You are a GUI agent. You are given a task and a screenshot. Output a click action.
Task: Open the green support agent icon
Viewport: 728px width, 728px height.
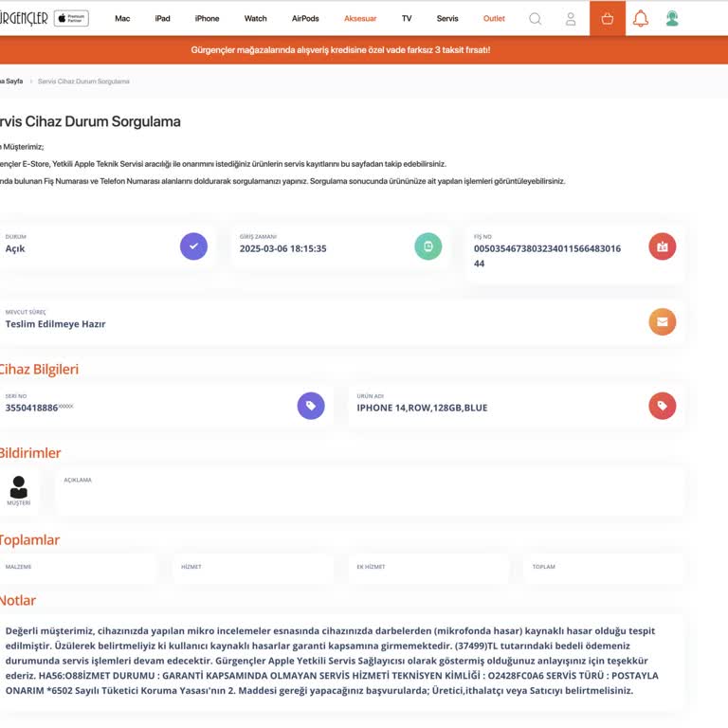pos(672,19)
